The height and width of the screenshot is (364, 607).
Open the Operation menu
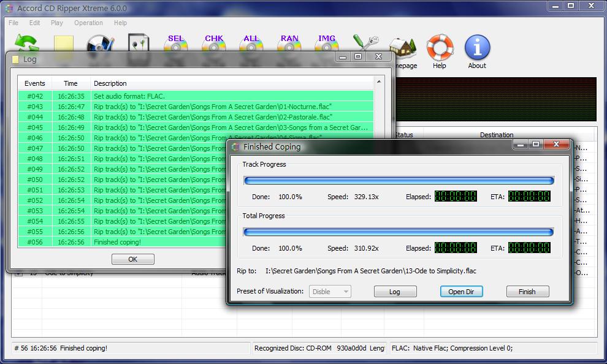tap(89, 23)
